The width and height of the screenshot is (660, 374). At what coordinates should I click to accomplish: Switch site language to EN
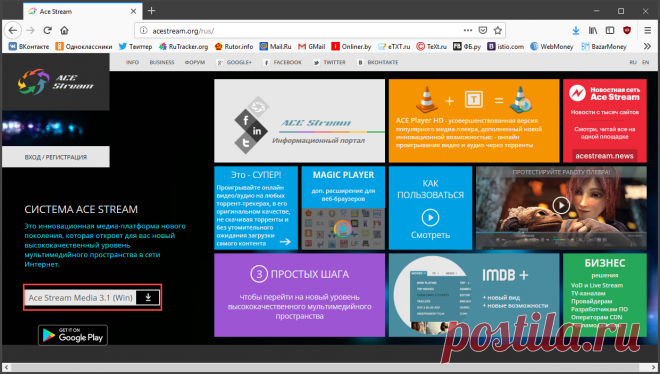click(x=645, y=62)
